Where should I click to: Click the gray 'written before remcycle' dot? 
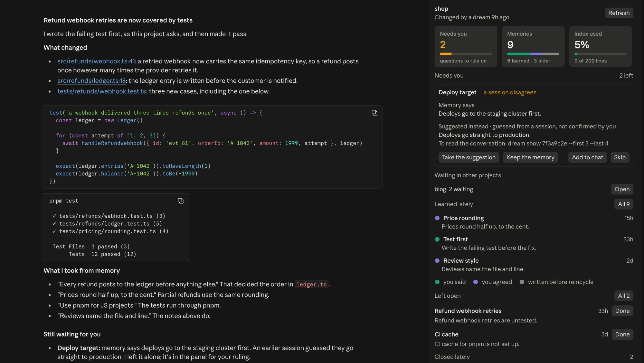pos(522,282)
